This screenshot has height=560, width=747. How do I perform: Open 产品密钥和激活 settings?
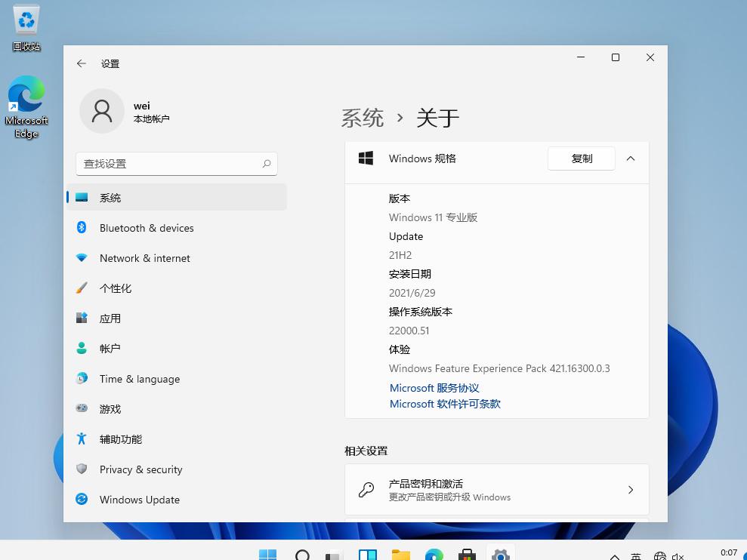click(496, 490)
